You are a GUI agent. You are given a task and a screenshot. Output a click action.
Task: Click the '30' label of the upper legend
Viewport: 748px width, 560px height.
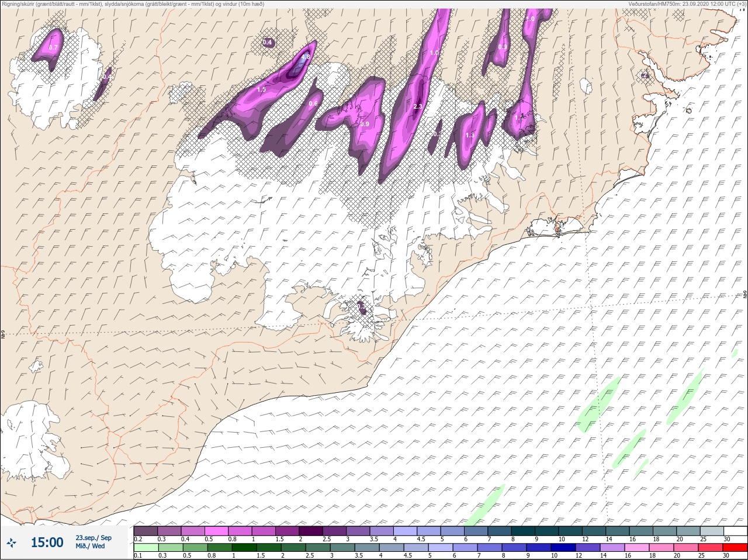tap(726, 539)
